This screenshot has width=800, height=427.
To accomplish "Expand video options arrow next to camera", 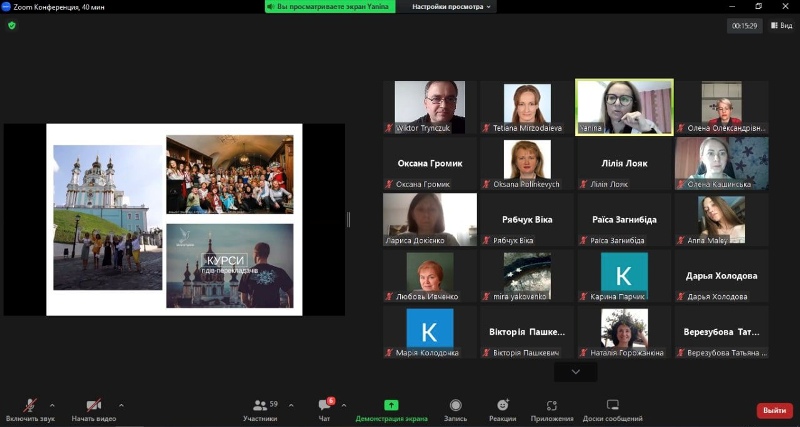I will coord(121,406).
